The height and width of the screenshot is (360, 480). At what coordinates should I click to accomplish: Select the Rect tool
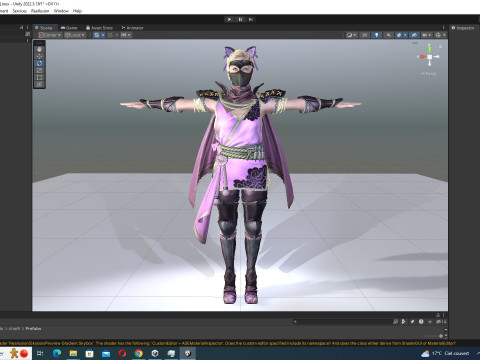click(39, 77)
